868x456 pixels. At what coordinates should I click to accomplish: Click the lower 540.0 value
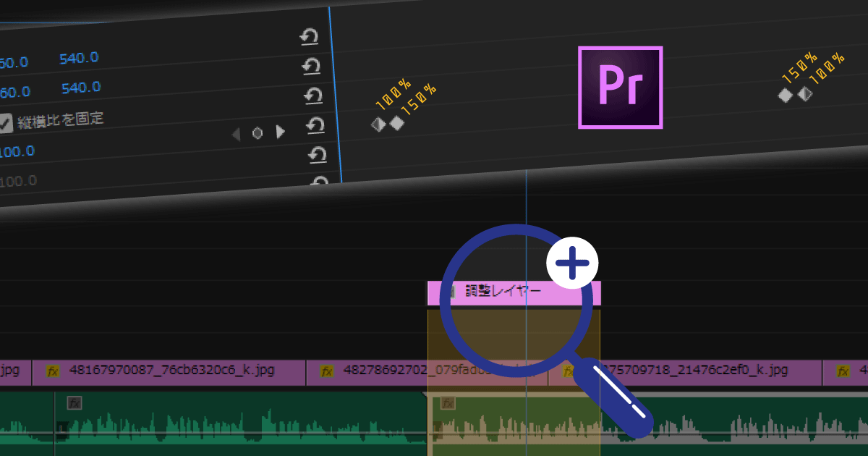81,88
